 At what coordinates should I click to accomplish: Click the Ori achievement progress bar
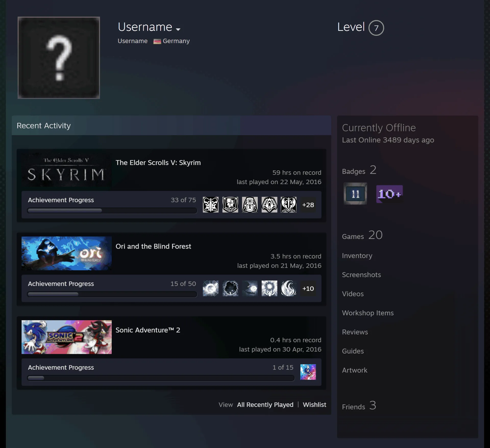click(x=112, y=294)
